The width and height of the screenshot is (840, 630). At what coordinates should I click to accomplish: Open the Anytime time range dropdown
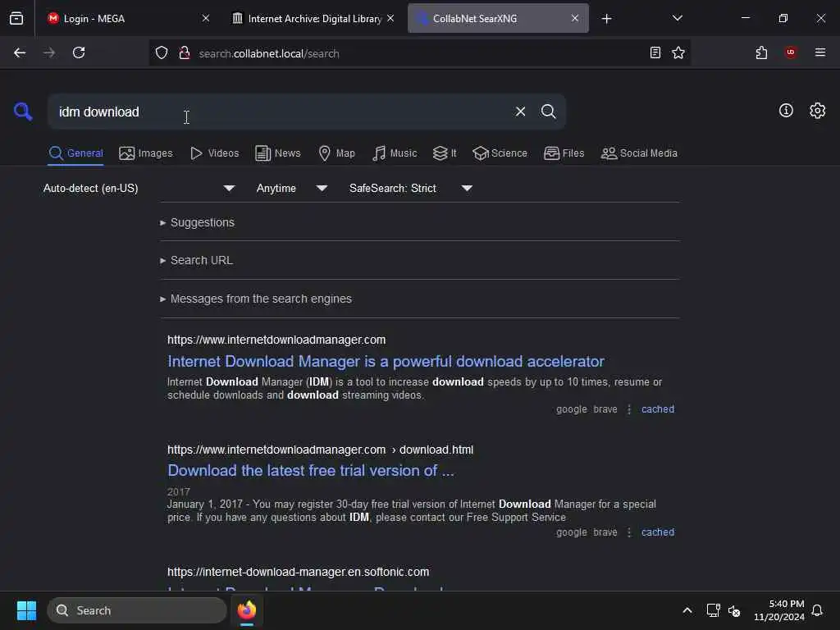pyautogui.click(x=292, y=188)
